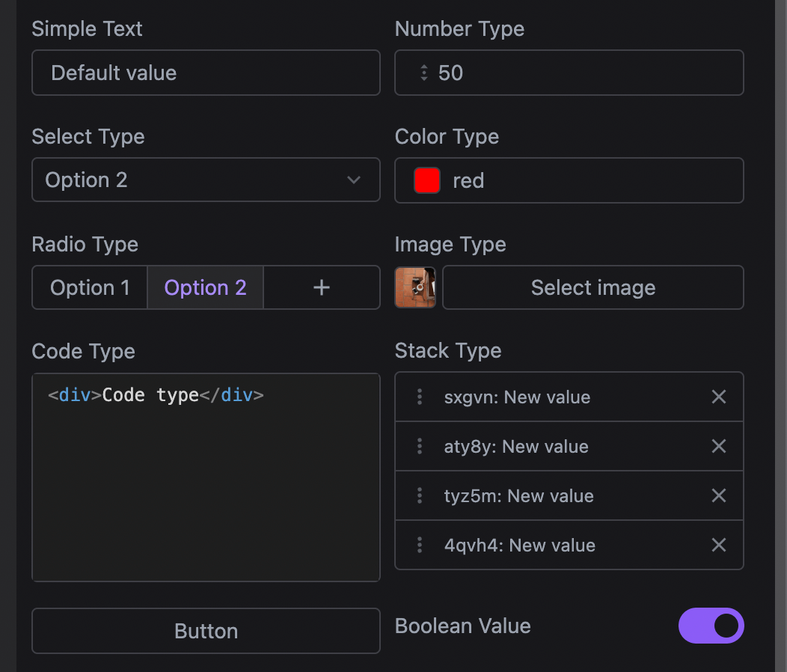Screen dimensions: 787x672
Task: Expand the aty8y stack entry
Action: pyautogui.click(x=516, y=446)
